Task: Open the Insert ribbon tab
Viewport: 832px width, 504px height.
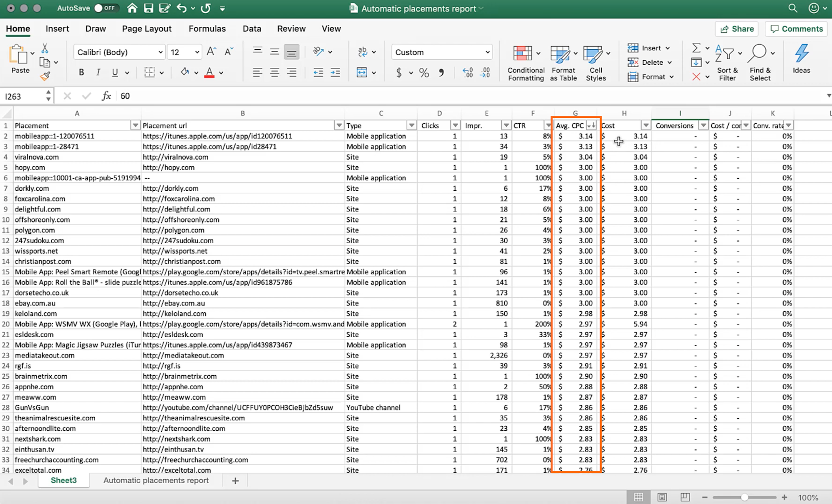Action: pyautogui.click(x=57, y=29)
